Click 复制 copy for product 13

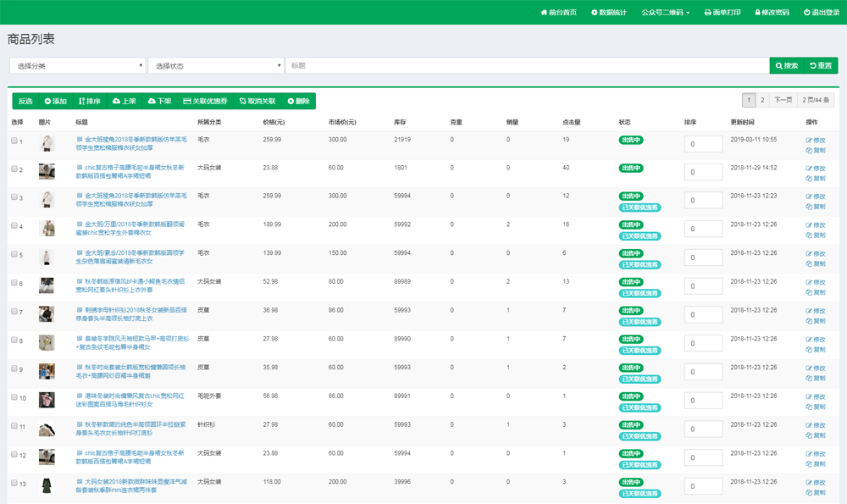tap(816, 493)
